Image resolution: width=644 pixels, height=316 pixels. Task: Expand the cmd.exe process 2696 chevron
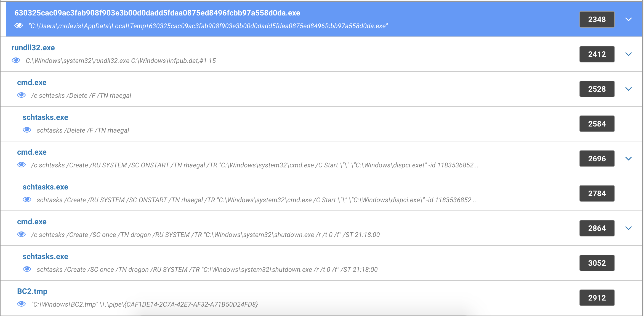pyautogui.click(x=629, y=159)
